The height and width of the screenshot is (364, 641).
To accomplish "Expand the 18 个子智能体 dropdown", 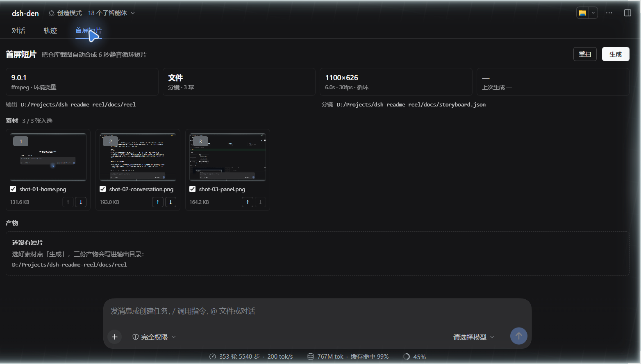I will click(111, 13).
